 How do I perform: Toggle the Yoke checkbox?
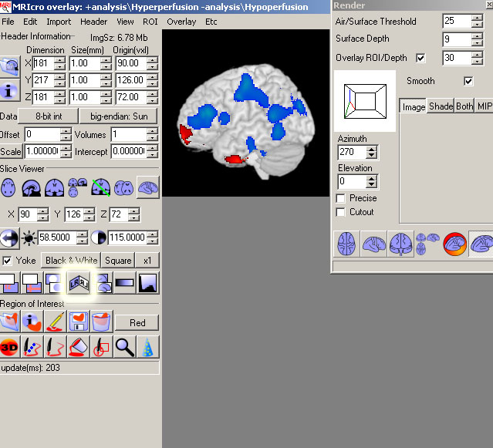(x=8, y=261)
